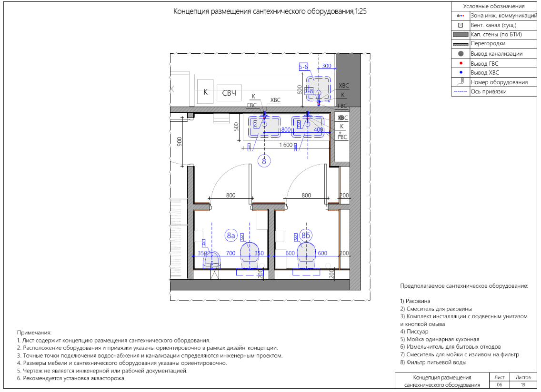Click the engineering communications zone legend symbol
Screen dimensions: 541x392
point(460,16)
